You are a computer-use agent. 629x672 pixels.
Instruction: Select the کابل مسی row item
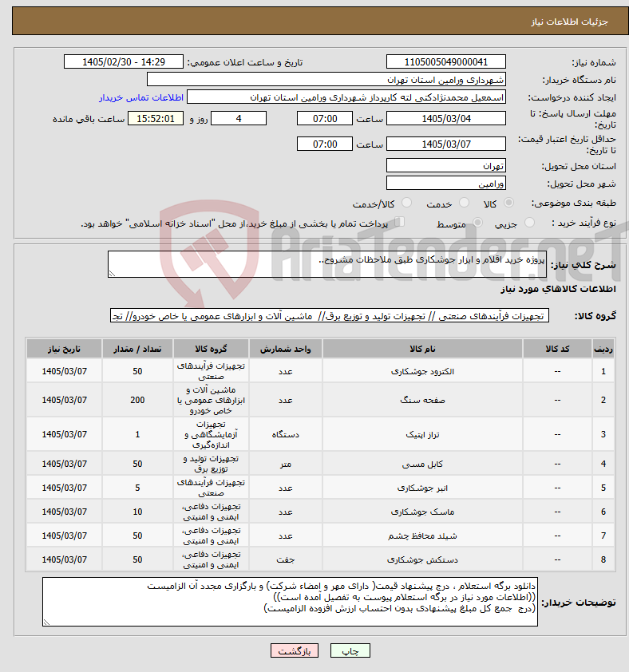click(422, 464)
